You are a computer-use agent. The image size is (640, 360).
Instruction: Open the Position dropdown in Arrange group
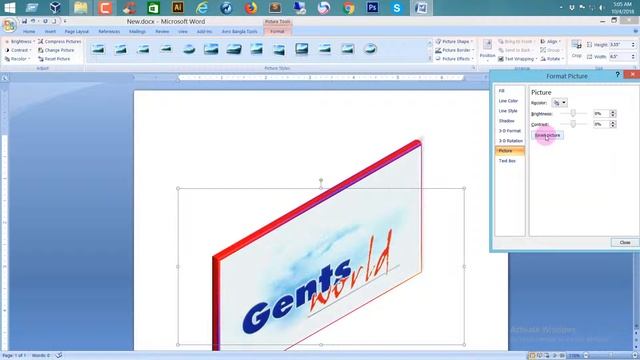(x=487, y=50)
